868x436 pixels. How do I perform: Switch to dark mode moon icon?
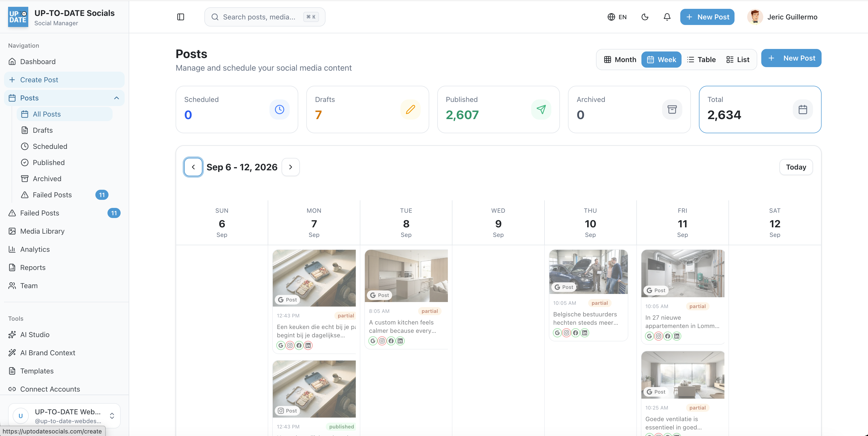point(645,17)
